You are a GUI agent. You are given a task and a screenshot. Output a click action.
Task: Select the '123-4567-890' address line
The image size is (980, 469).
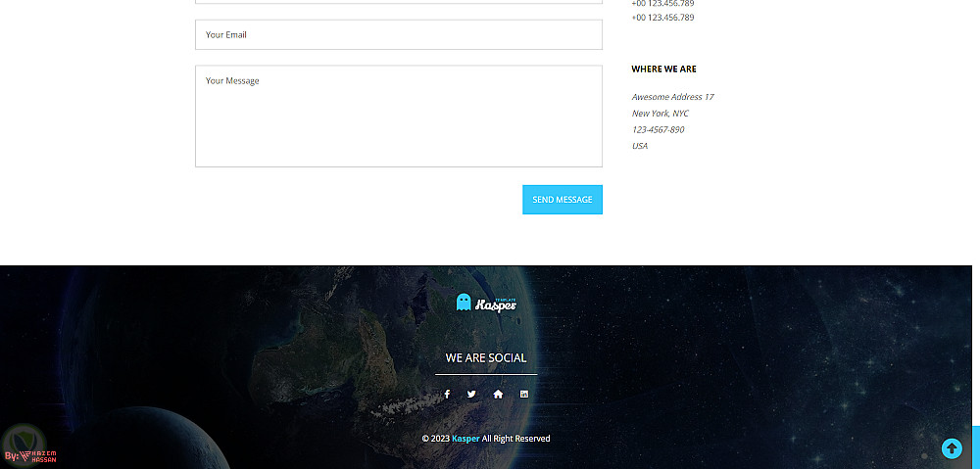click(x=659, y=129)
